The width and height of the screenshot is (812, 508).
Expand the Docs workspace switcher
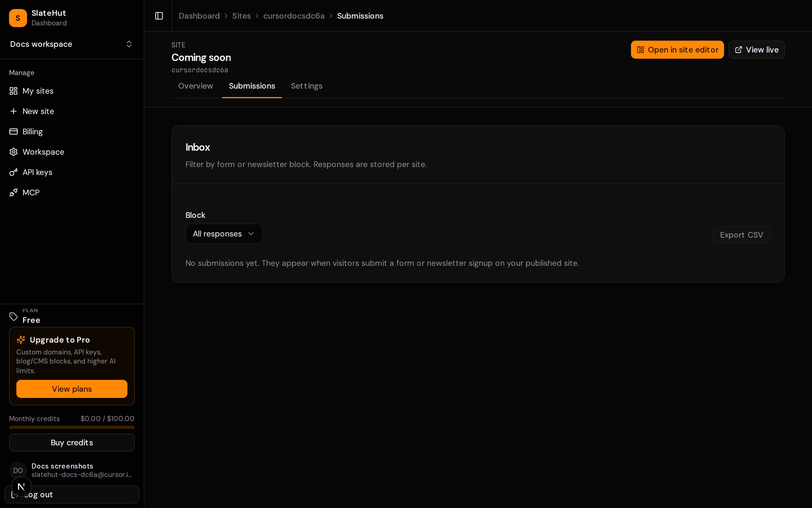(72, 44)
